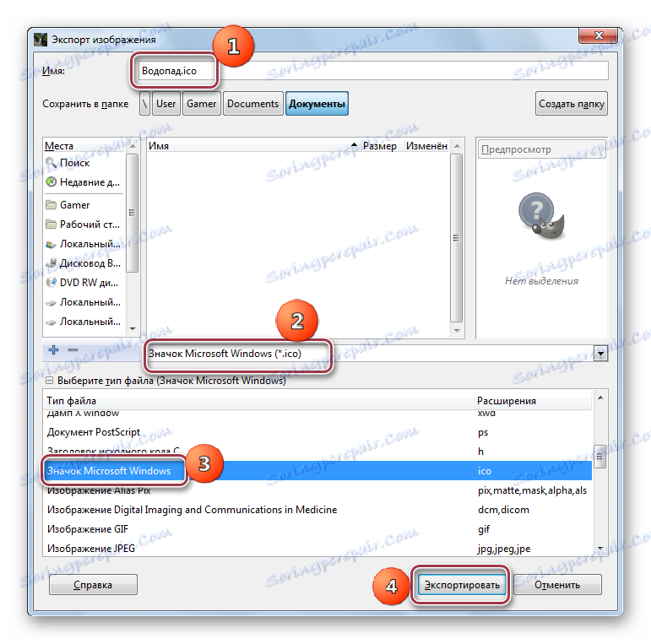The image size is (651, 644).
Task: Select the 'Поиск' entry in Places
Action: tap(84, 163)
